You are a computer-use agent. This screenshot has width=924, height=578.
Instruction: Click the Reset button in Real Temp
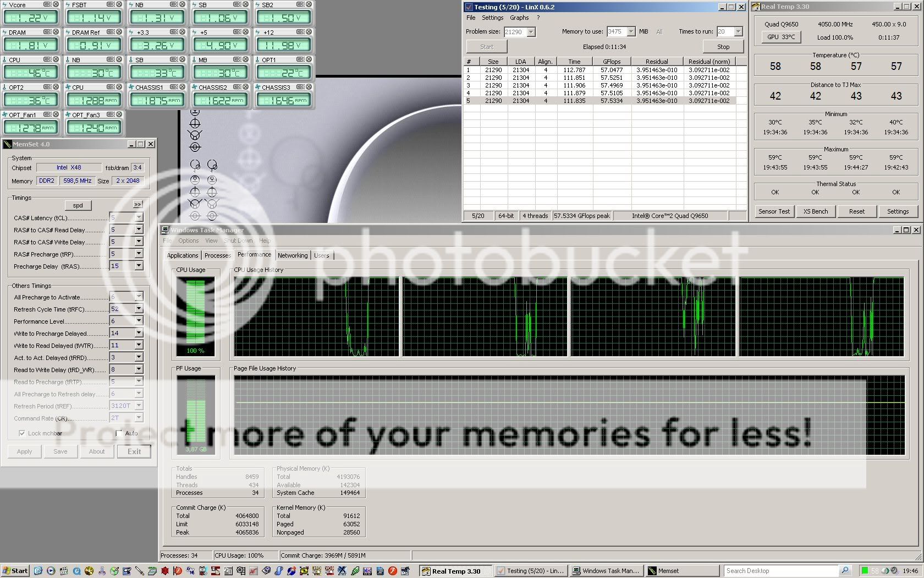pos(856,211)
